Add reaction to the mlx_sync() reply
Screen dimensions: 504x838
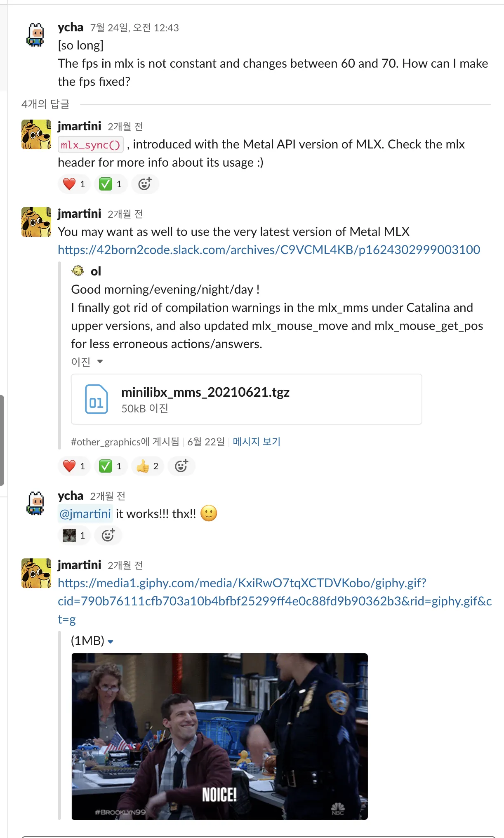[x=145, y=184]
